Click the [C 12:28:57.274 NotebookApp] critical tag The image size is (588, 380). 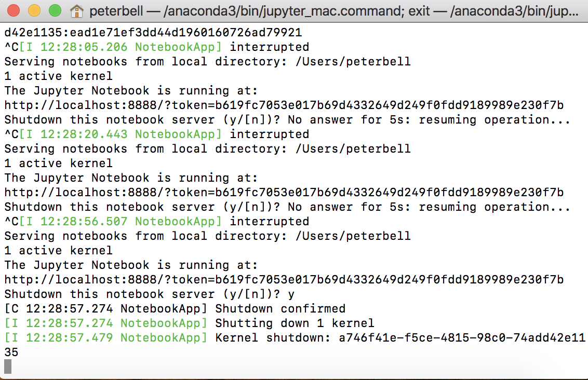coord(106,309)
